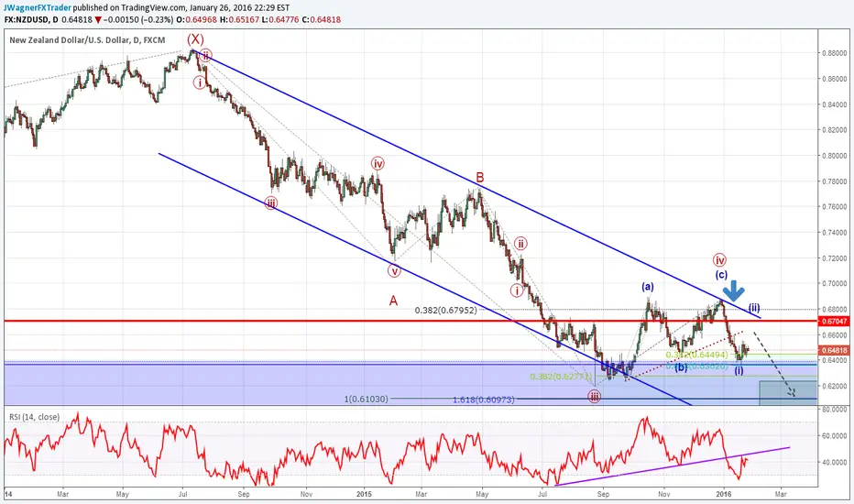The image size is (854, 504).
Task: Click the blue (a) wave label
Action: tap(648, 286)
